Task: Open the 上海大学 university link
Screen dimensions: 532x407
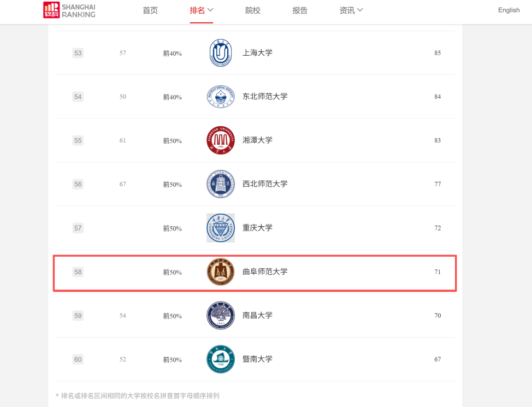Action: (x=257, y=53)
